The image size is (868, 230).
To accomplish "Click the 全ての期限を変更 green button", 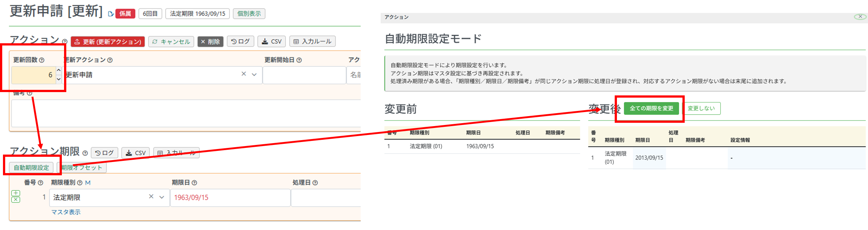I will (x=651, y=108).
